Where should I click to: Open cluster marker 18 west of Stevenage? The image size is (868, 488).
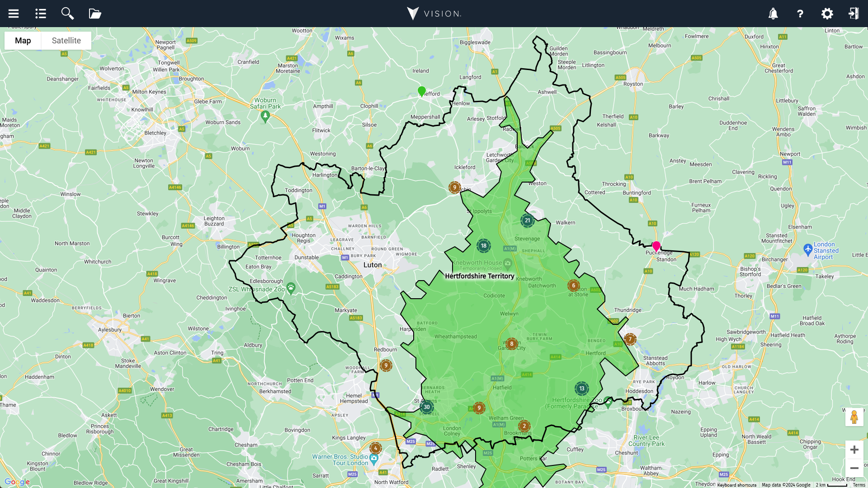click(x=484, y=246)
